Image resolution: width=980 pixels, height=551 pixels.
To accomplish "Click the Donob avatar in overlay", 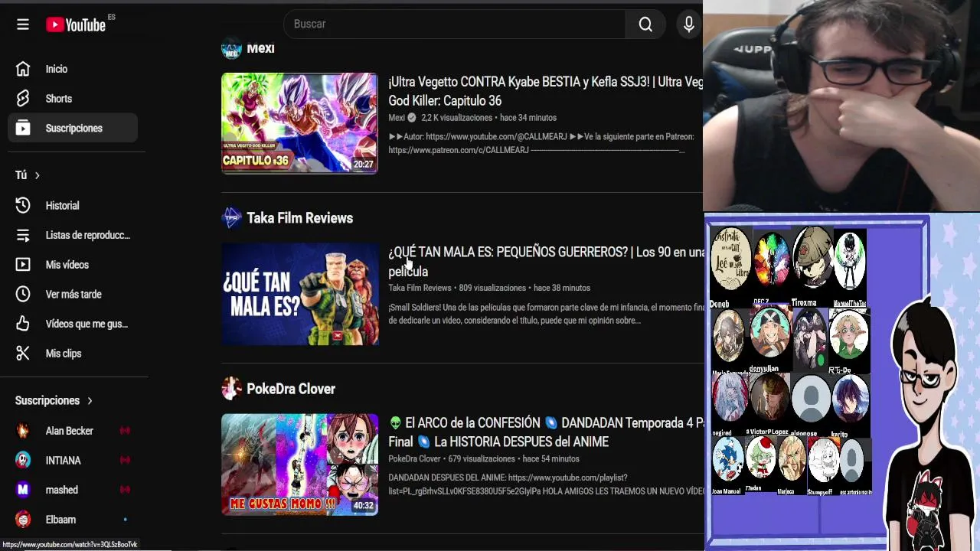I will pyautogui.click(x=730, y=260).
